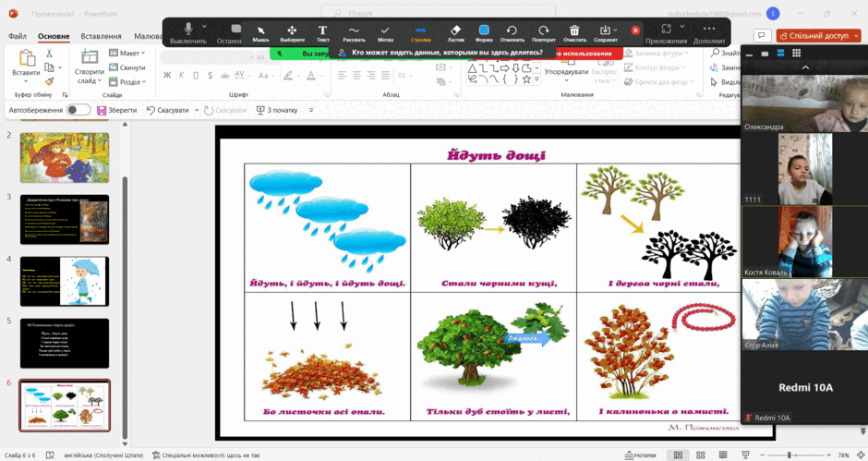868x461 pixels.
Task: Click the fit-slide-to-window icon
Action: (862, 455)
